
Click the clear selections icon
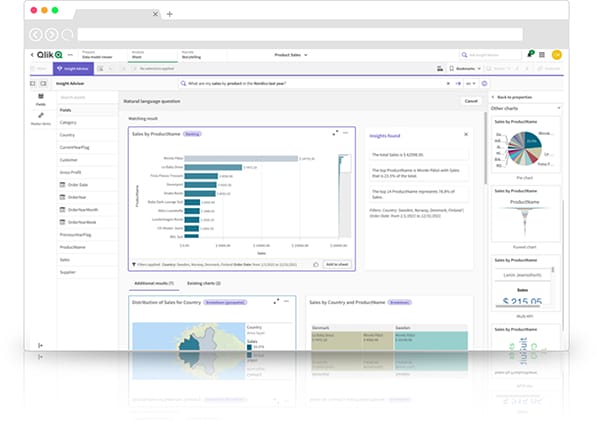pos(135,68)
